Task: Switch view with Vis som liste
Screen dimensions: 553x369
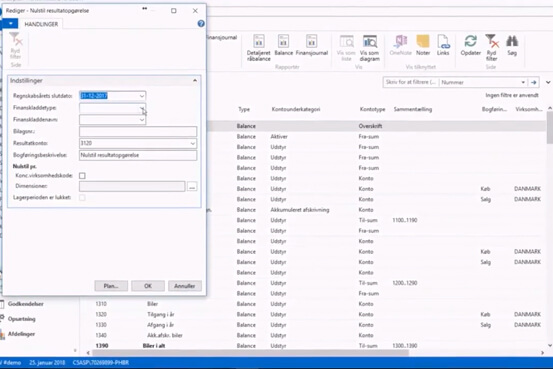Action: (x=346, y=48)
